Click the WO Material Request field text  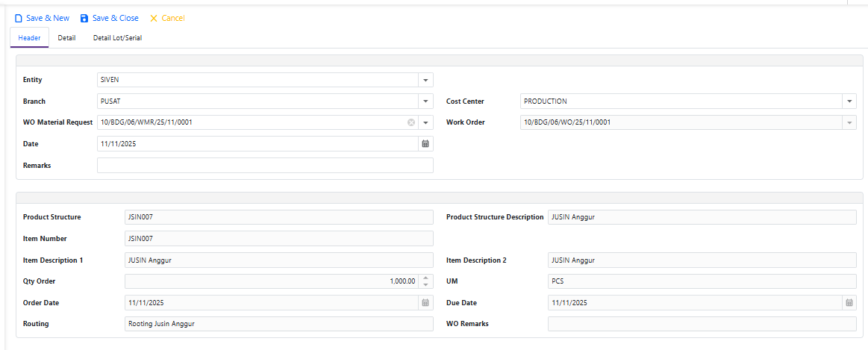coord(147,122)
